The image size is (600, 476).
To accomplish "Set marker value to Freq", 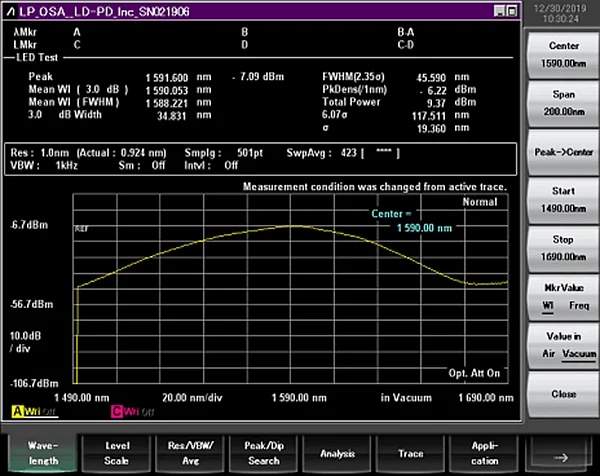I will [577, 302].
